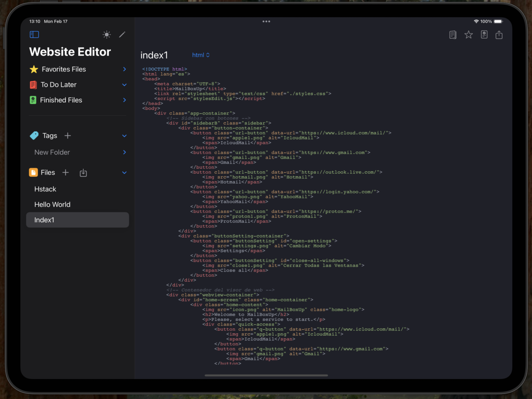The height and width of the screenshot is (399, 532).
Task: Click the quick-access div line
Action: pyautogui.click(x=241, y=324)
